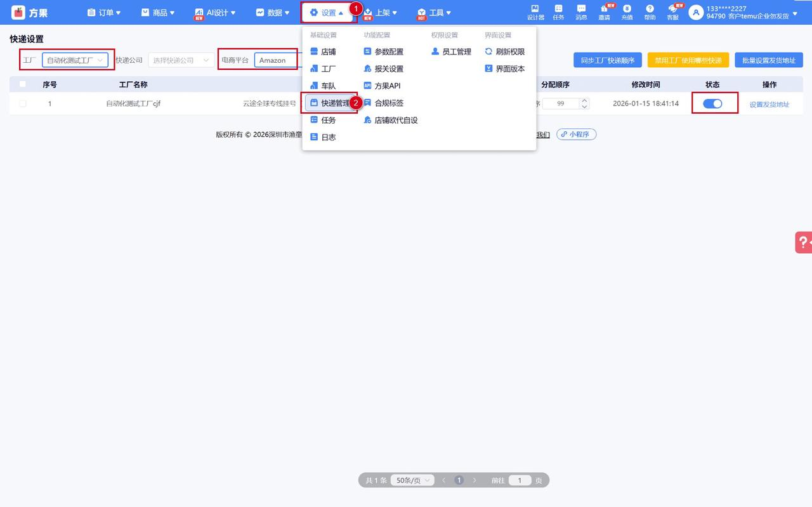Click the 参数配置 icon in menu
Screen dimensions: 812x507
[367, 51]
